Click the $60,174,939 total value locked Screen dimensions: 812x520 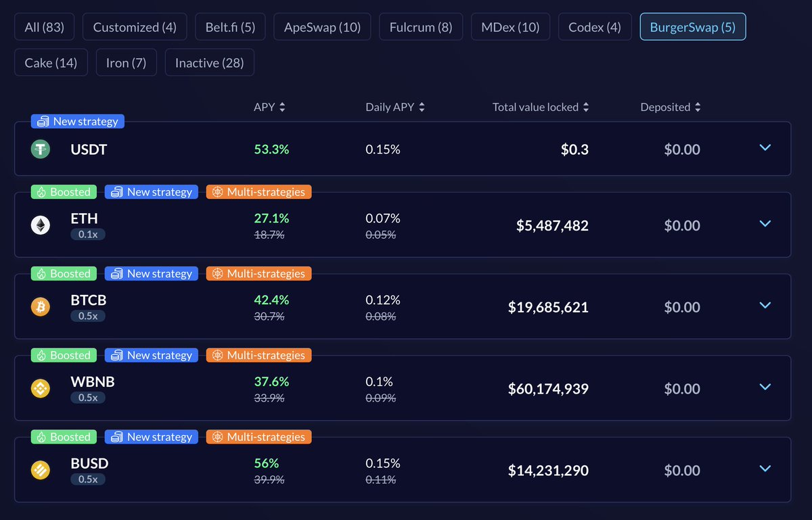click(x=548, y=389)
